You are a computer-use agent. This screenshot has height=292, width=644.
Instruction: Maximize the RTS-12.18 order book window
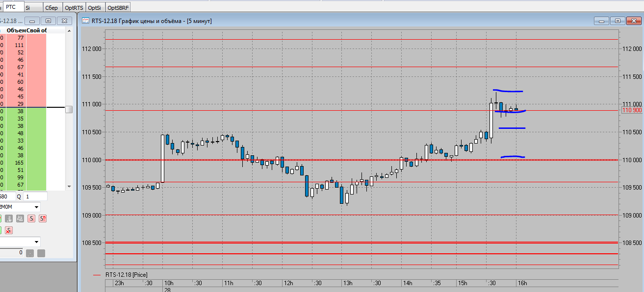pos(48,21)
